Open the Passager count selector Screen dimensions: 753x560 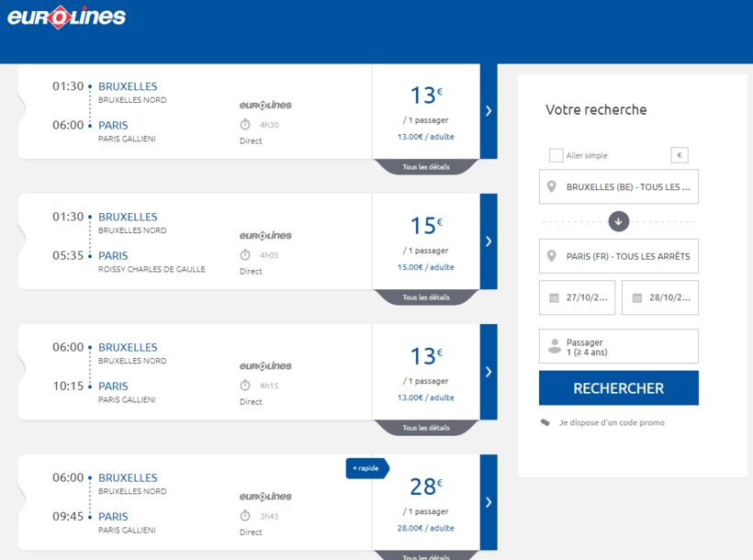click(x=619, y=347)
